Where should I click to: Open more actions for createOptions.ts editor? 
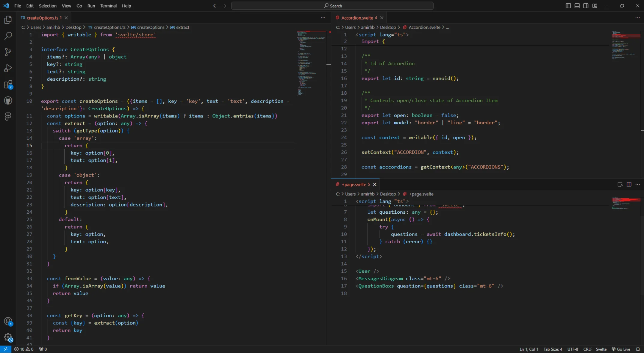(x=323, y=18)
